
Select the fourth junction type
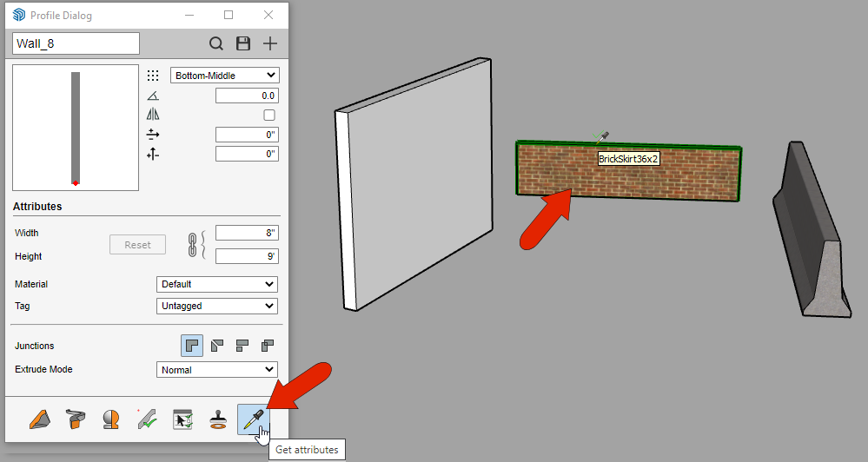pyautogui.click(x=268, y=346)
